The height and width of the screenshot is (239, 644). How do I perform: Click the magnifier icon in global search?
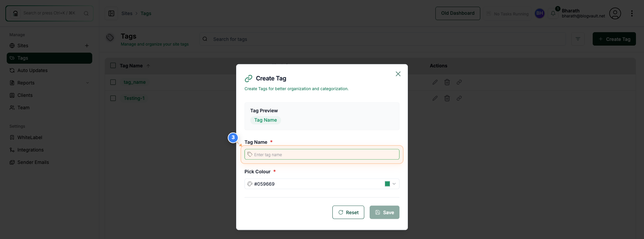[x=86, y=13]
